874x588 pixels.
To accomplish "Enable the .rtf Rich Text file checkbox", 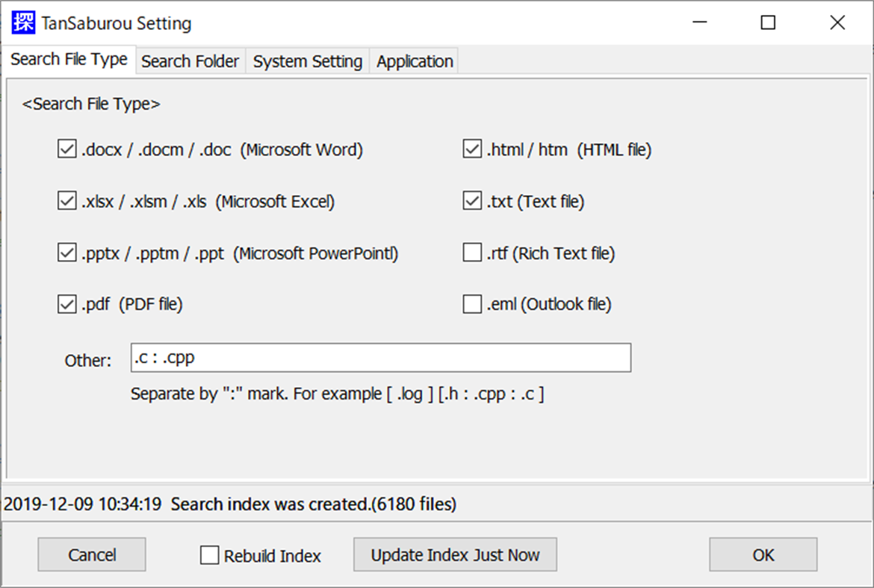I will [471, 252].
